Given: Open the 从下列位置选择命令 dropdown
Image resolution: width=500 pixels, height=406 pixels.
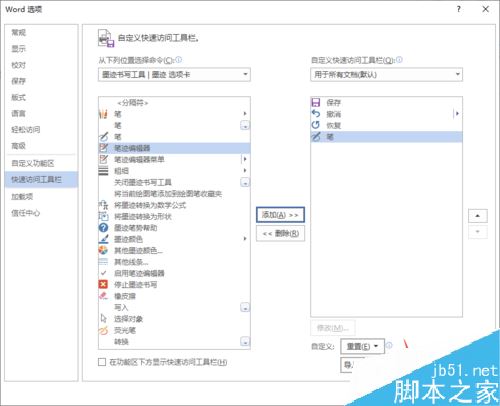Looking at the screenshot, I should tap(174, 74).
